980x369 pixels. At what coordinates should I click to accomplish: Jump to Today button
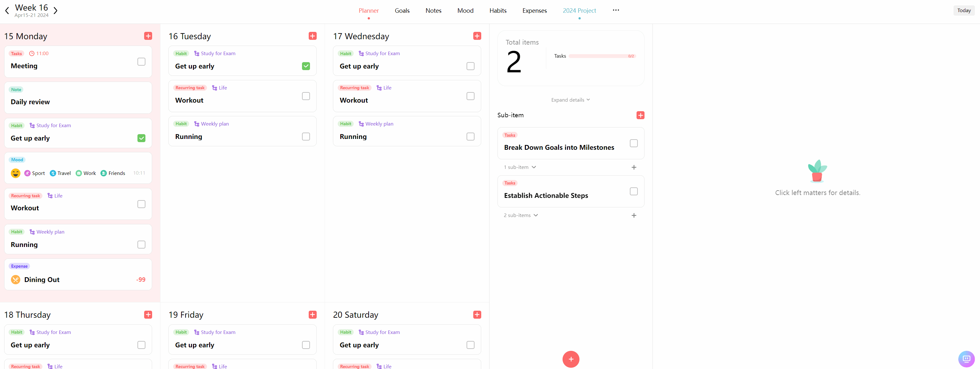click(964, 11)
